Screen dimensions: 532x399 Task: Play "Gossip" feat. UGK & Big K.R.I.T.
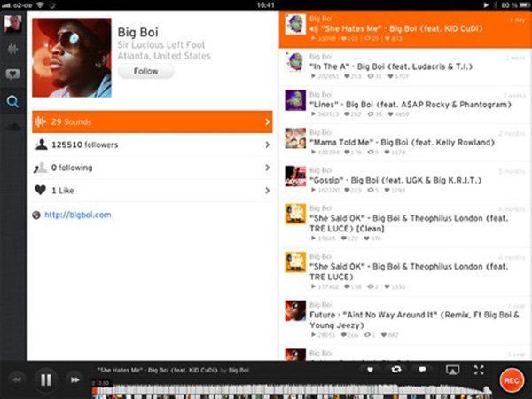point(405,181)
